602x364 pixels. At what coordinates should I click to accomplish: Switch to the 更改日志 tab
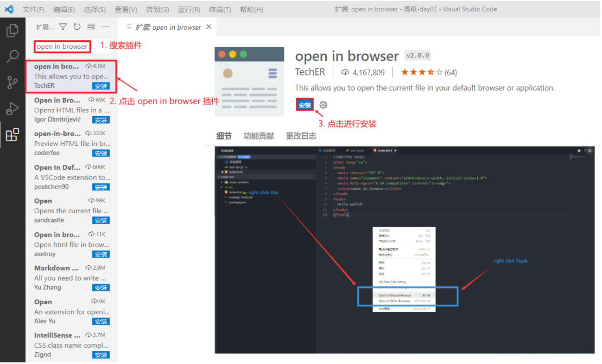point(301,136)
